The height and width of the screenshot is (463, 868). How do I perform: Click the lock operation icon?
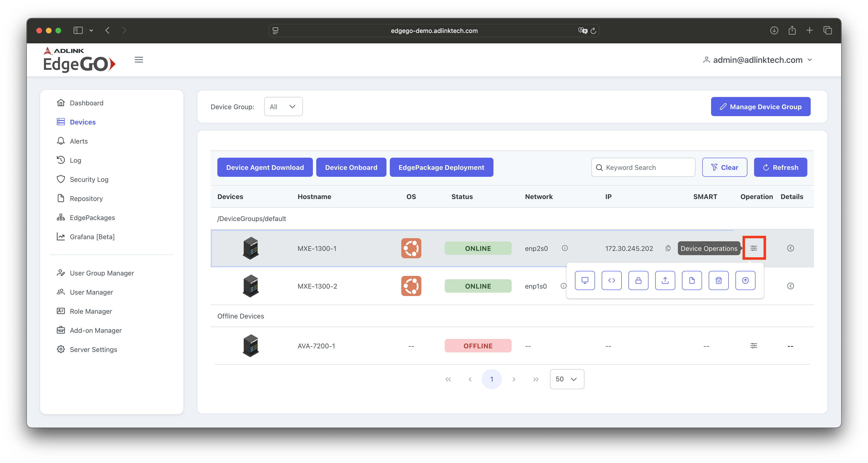click(x=638, y=280)
